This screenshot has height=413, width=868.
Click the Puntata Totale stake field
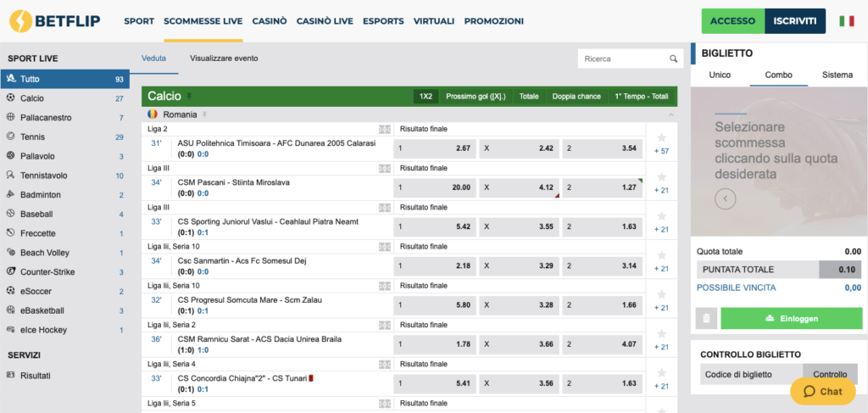840,270
